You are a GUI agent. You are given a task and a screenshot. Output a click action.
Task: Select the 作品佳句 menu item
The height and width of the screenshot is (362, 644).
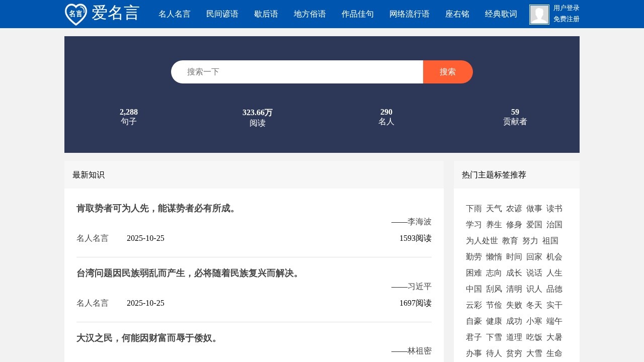tap(357, 14)
